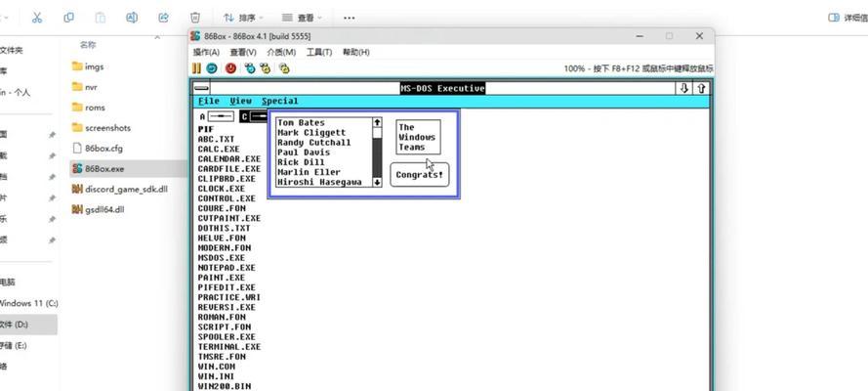Screen dimensions: 868x391
Task: Click the settings toolbar icon in 86Box
Action: (x=284, y=68)
